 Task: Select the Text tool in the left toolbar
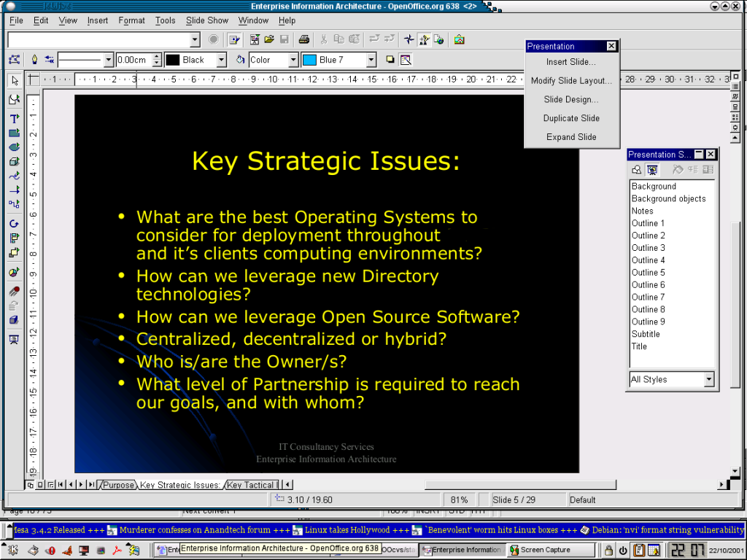pos(14,118)
